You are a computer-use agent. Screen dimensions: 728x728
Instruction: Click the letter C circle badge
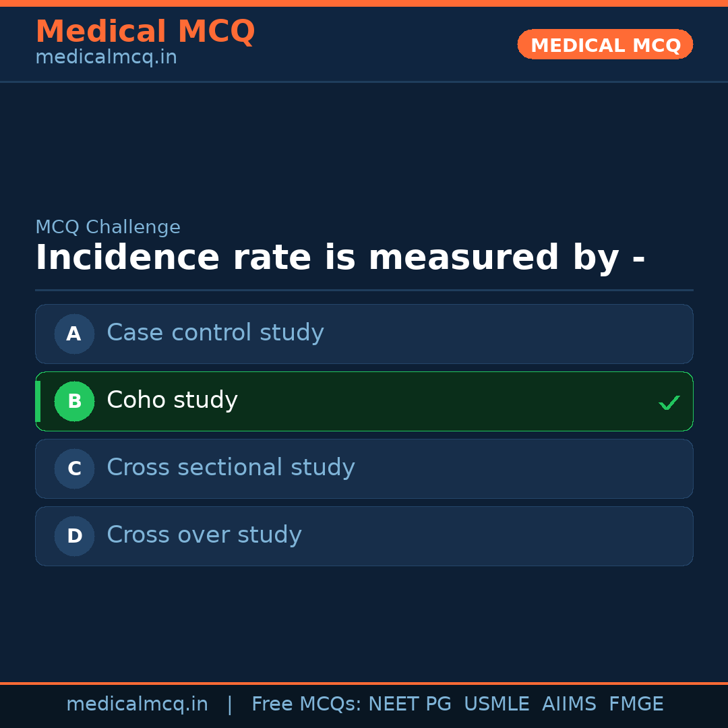click(74, 468)
